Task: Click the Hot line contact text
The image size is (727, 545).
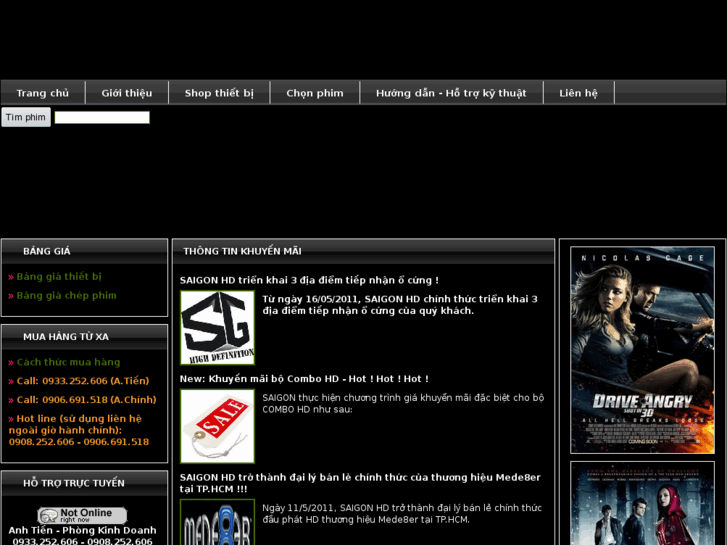Action: pyautogui.click(x=79, y=430)
